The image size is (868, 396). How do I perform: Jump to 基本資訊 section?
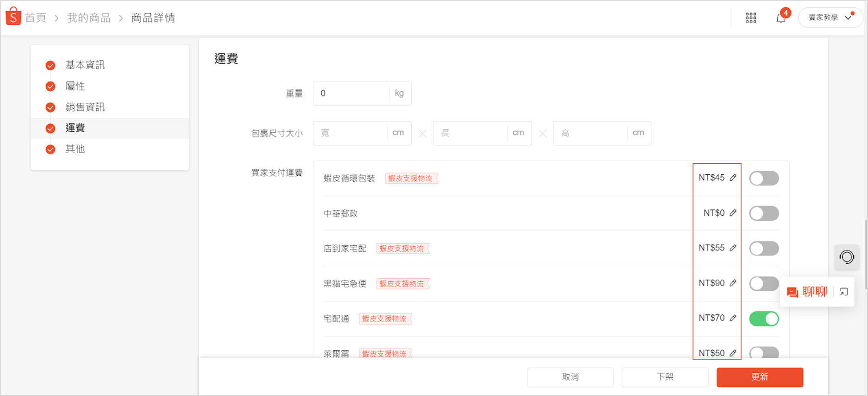coord(85,65)
